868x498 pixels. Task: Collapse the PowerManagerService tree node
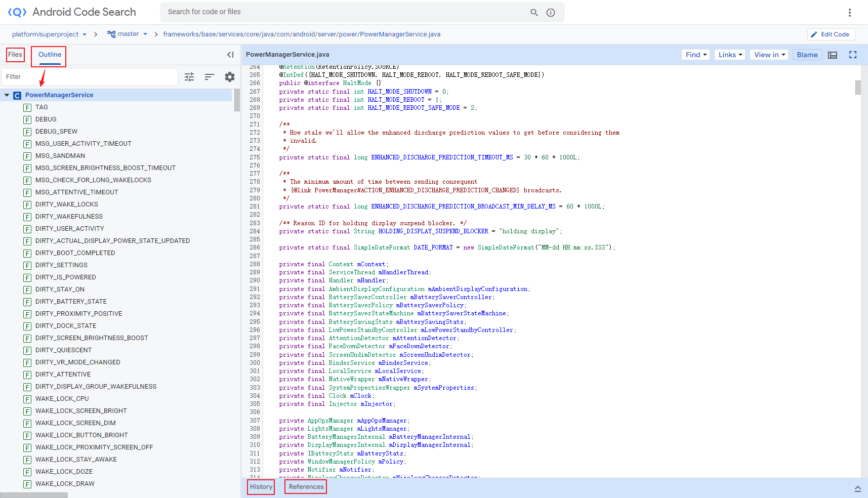[7, 95]
